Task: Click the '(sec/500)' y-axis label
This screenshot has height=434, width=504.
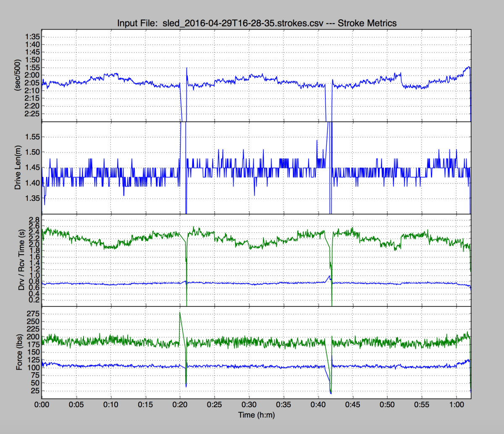Action: [x=17, y=76]
